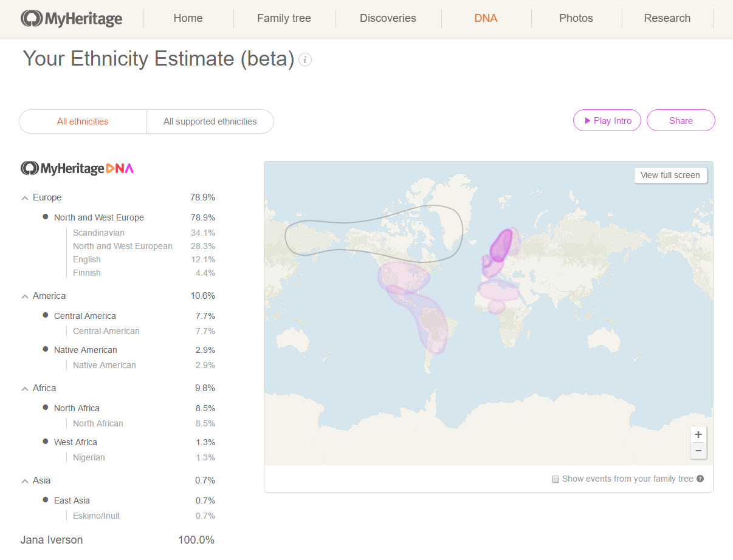
Task: Click the map zoom in plus icon
Action: tap(698, 434)
